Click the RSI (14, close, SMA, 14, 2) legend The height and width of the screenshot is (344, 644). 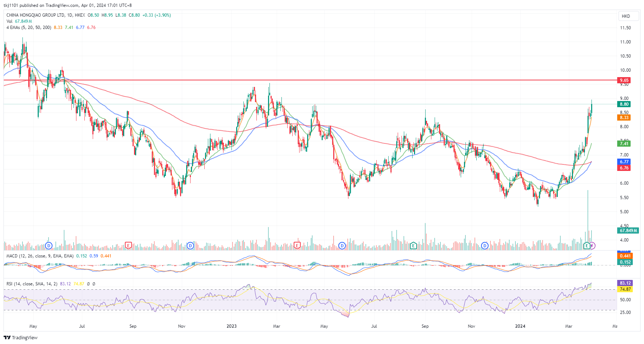click(x=32, y=284)
